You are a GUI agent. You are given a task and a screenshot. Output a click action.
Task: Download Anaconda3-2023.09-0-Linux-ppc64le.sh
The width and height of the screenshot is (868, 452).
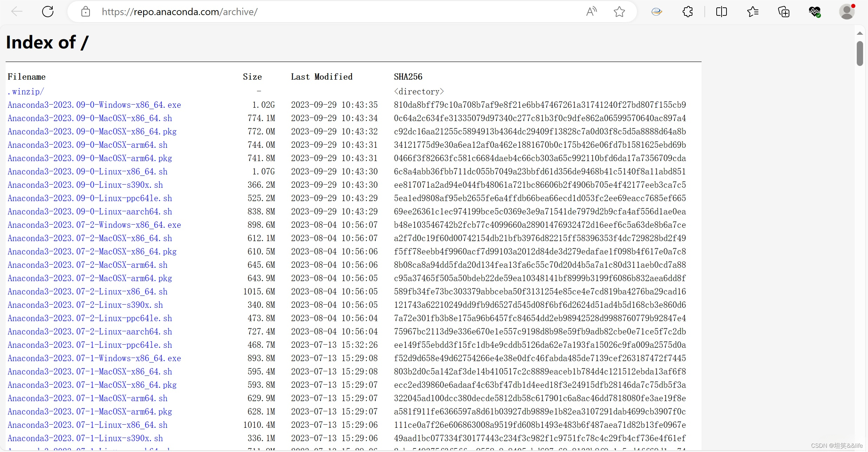click(x=90, y=198)
